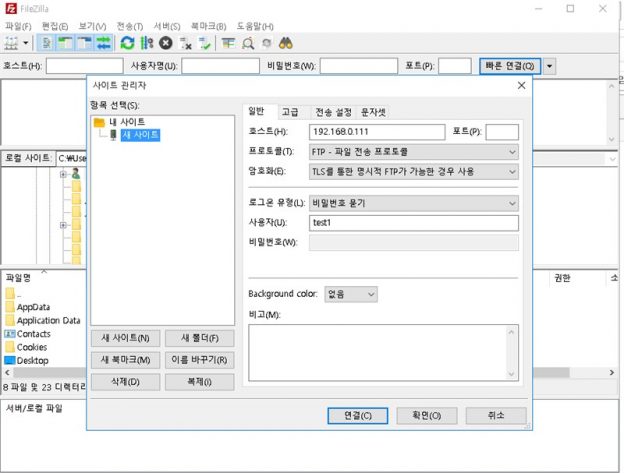The height and width of the screenshot is (473, 624).
Task: Open the 도움말(H) menu
Action: coord(255,26)
